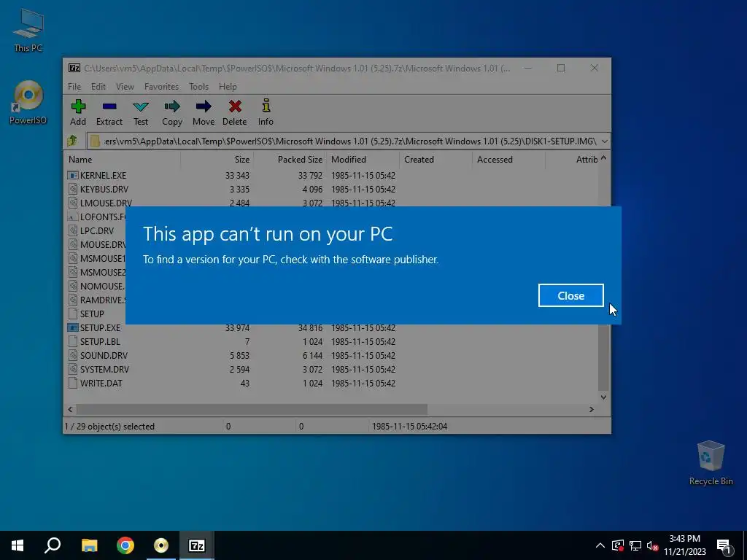
Task: Open the Edit menu
Action: click(98, 87)
